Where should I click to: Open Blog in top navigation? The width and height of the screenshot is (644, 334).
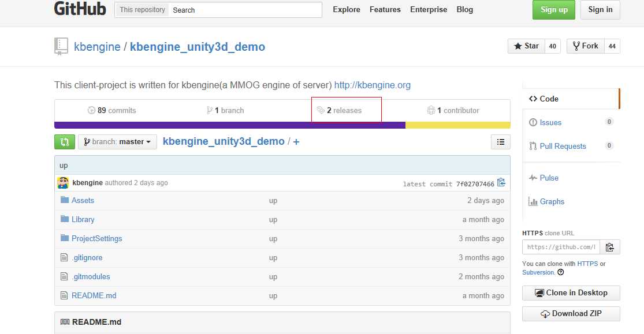464,9
